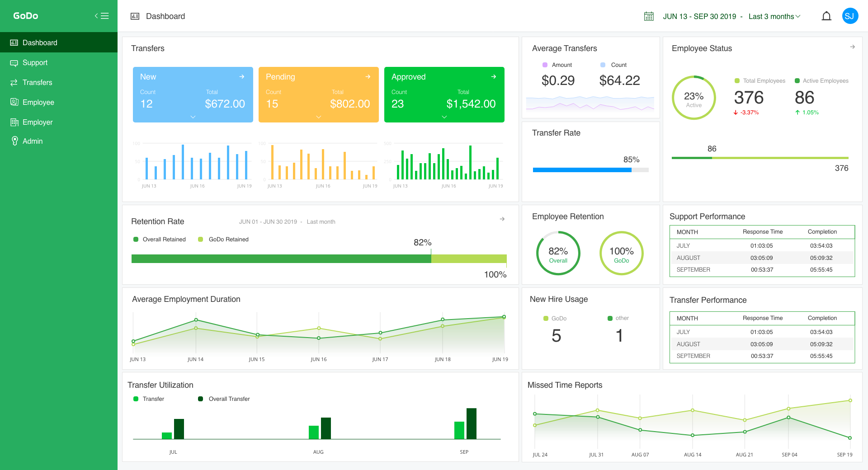
Task: Open New transfers via arrow icon
Action: (242, 77)
